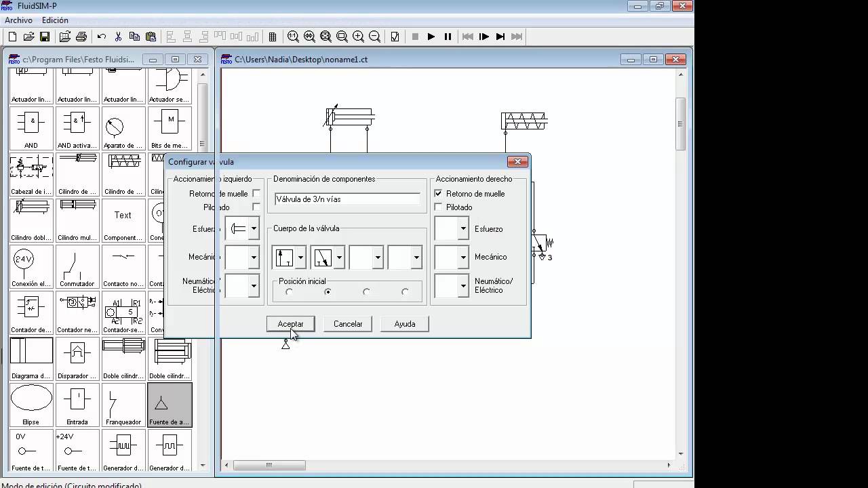Click Ayuda button in dialog

tap(405, 324)
